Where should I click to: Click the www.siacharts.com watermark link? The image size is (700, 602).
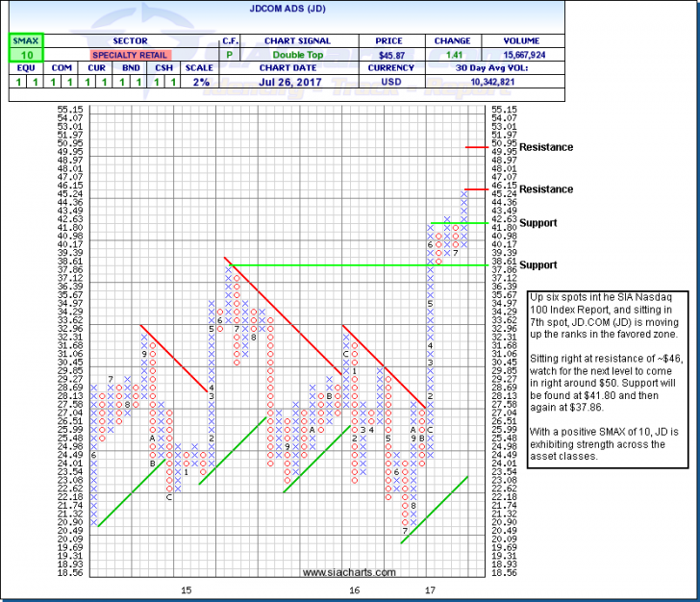(x=349, y=573)
